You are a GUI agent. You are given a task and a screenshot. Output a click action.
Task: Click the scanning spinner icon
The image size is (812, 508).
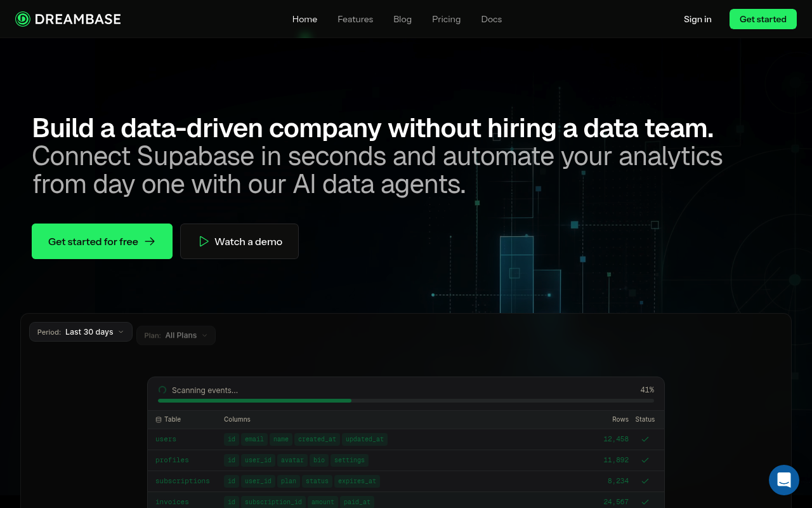162,390
